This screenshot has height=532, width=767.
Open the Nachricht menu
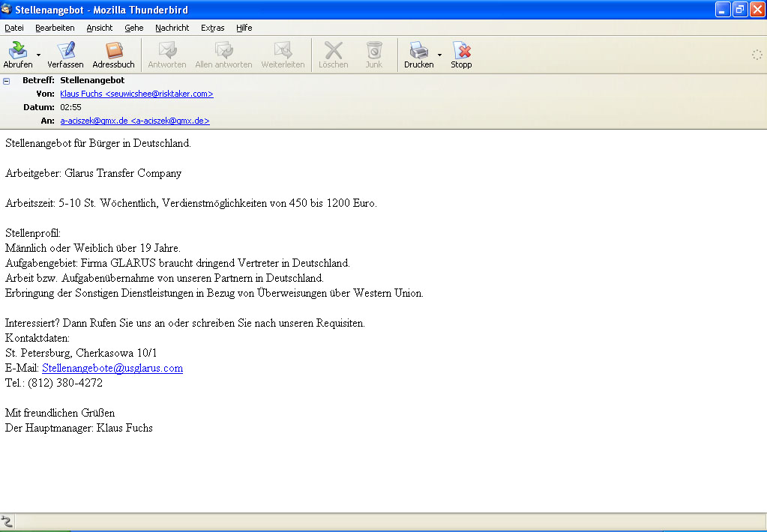[x=172, y=28]
